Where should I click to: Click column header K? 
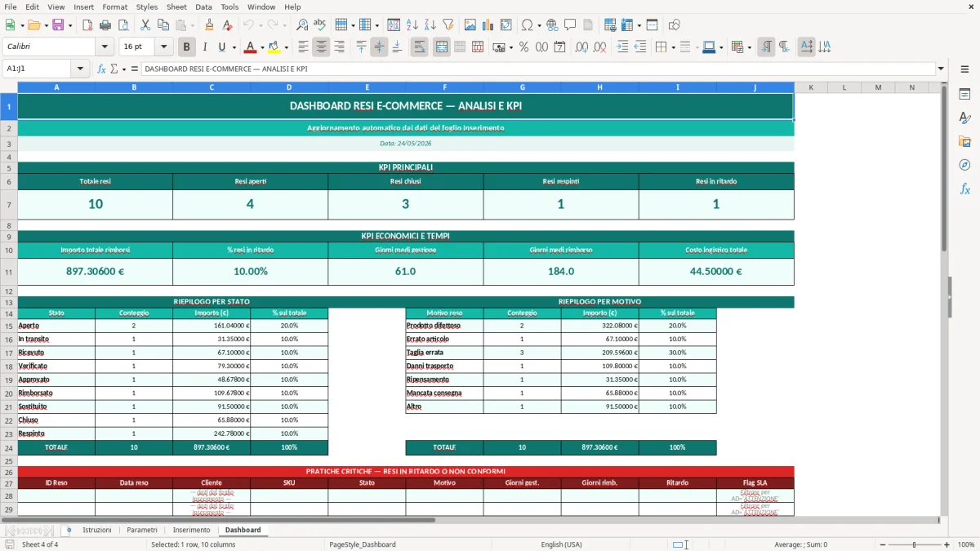pos(811,87)
